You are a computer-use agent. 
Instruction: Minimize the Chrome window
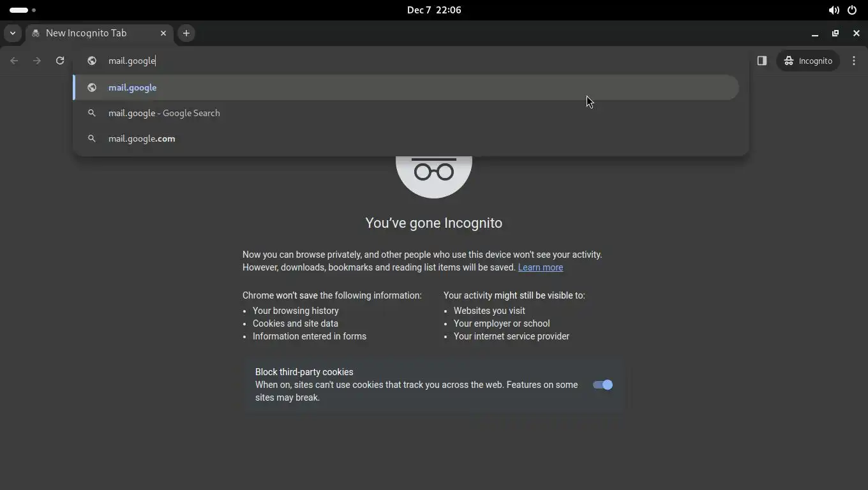815,33
